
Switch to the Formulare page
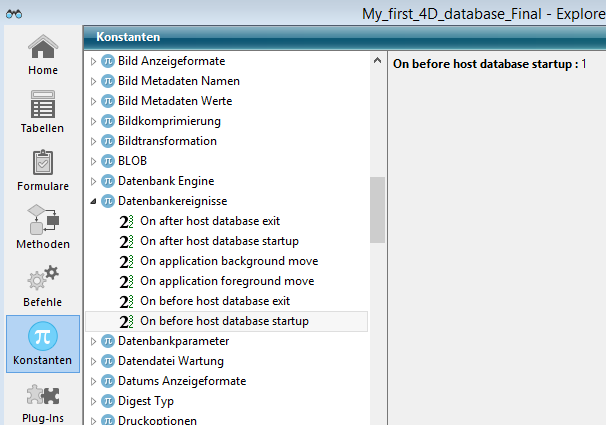42,163
